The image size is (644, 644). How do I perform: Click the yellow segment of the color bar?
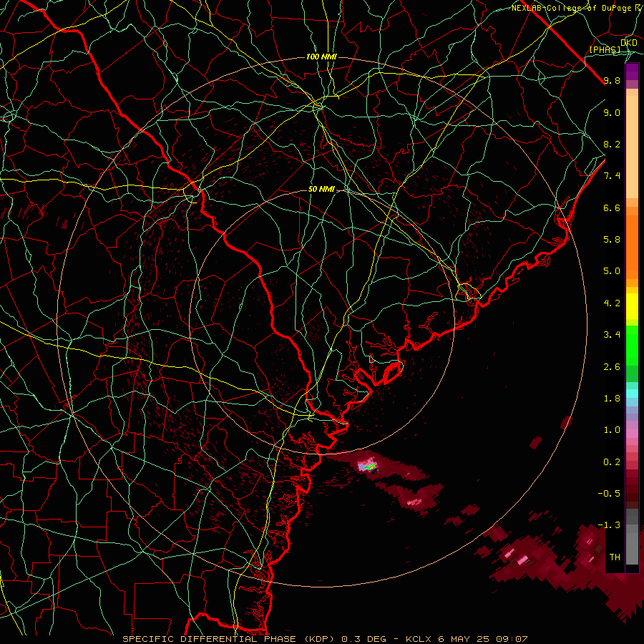632,306
